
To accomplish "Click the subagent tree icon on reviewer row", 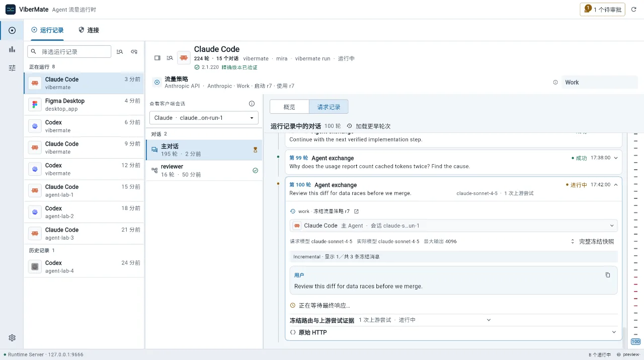I will click(154, 171).
